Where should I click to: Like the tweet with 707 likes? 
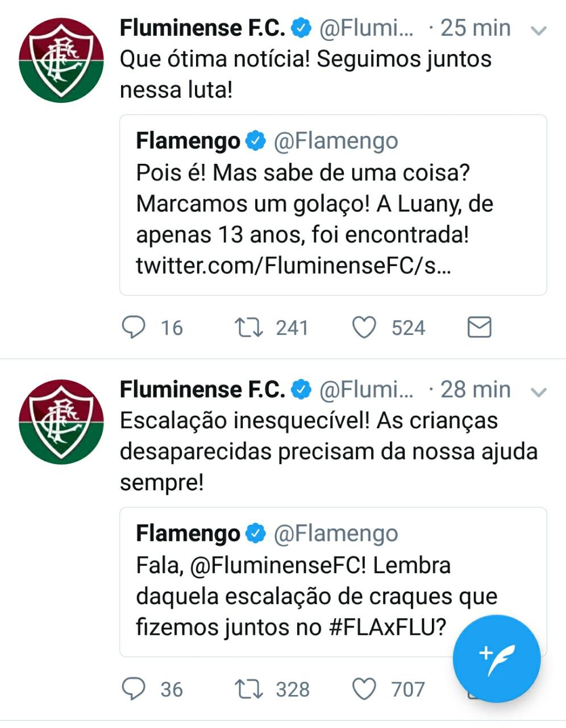(364, 689)
